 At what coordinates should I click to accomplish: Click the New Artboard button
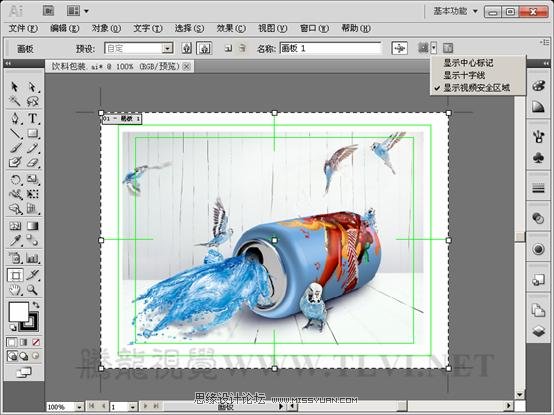(228, 48)
